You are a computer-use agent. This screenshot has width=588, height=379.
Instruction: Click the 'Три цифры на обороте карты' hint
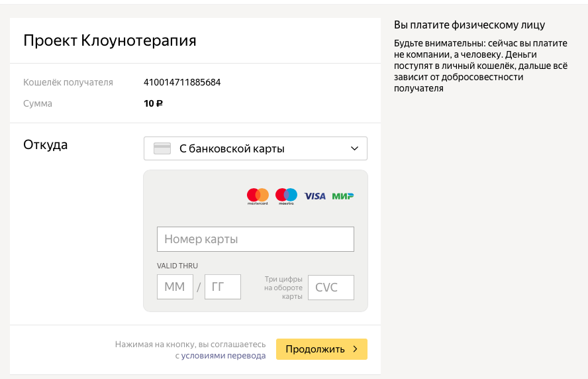283,288
